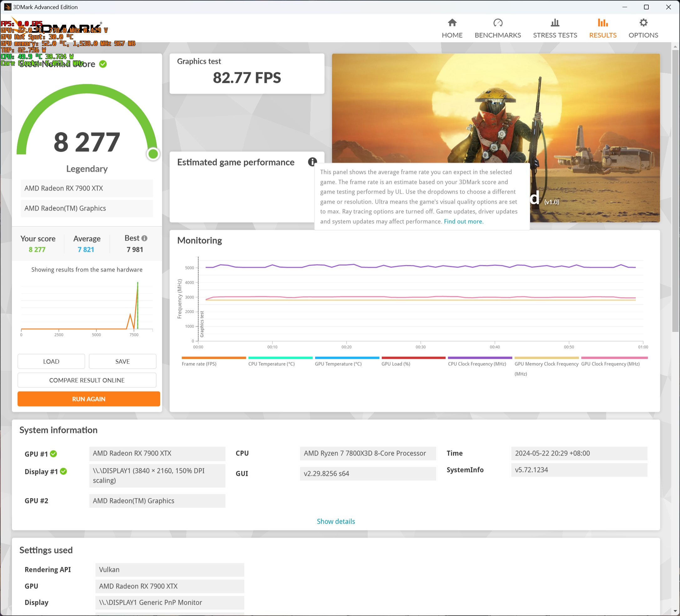Click the Run Again button
Viewport: 680px width, 616px height.
89,399
